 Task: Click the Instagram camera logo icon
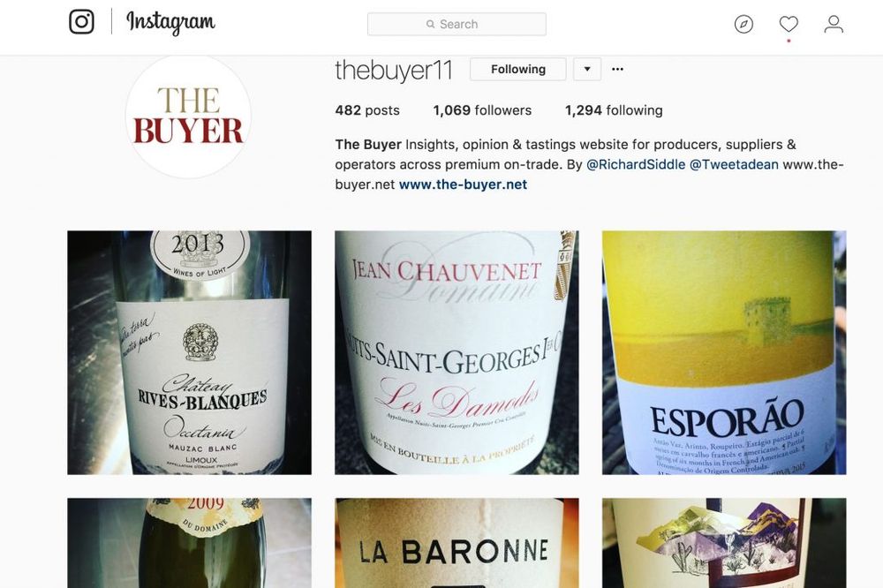[81, 22]
